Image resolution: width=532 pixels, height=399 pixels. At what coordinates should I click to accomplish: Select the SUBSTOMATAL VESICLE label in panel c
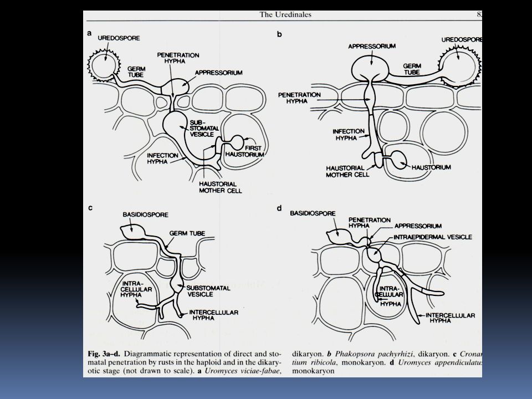pyautogui.click(x=208, y=291)
